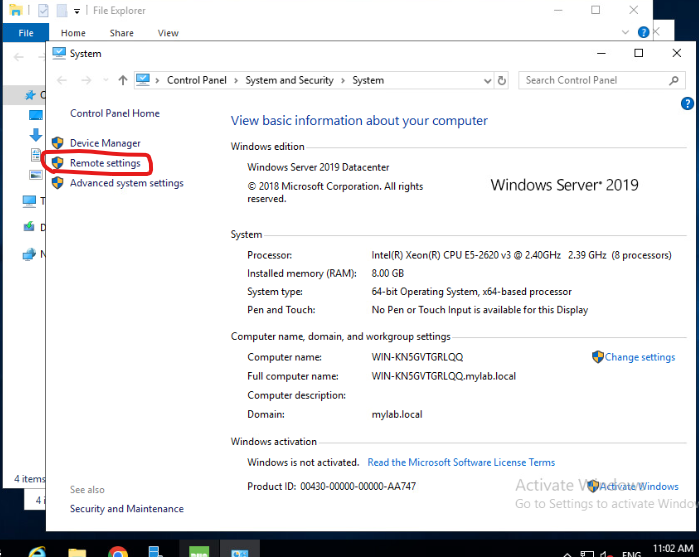
Task: Open Remote settings link
Action: coord(105,163)
